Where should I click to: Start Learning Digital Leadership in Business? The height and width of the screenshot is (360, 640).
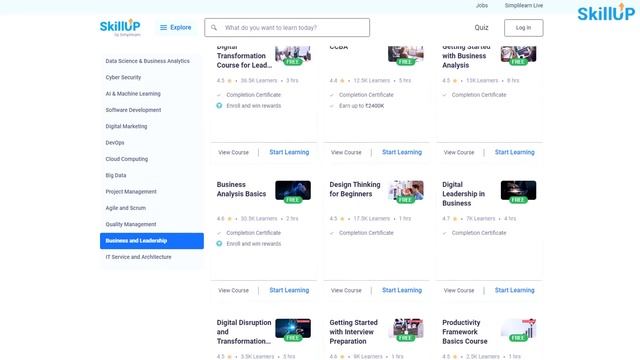(514, 290)
